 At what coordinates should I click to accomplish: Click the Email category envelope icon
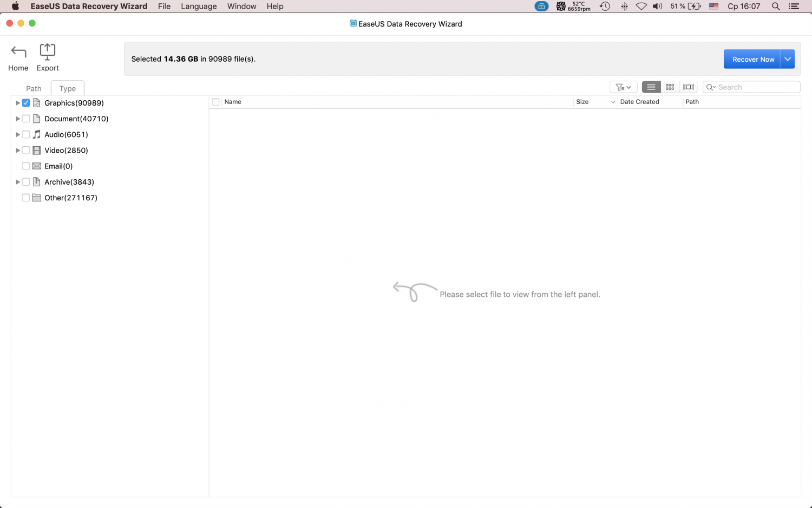point(37,166)
